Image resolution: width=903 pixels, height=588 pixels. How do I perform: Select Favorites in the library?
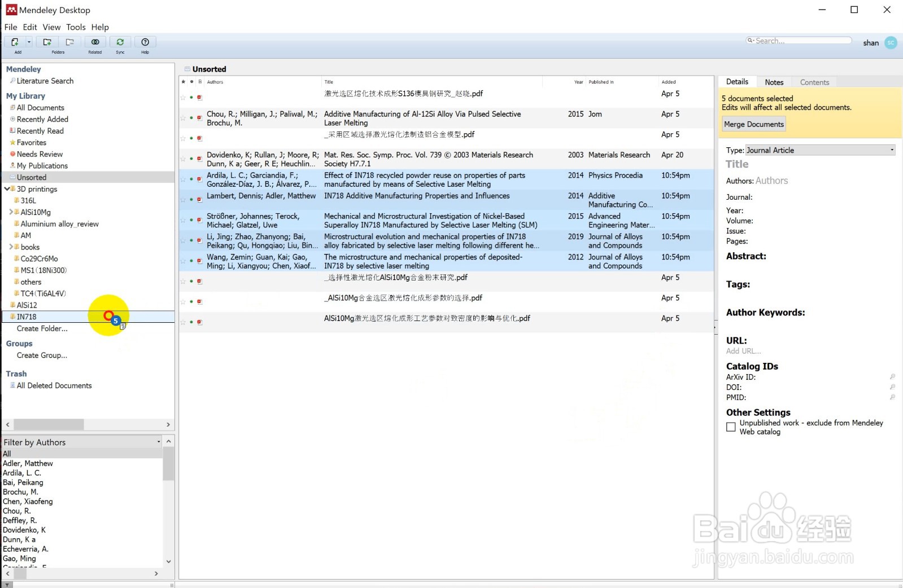coord(31,143)
